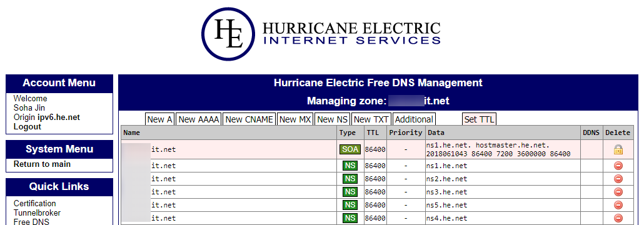This screenshot has height=225, width=644.
Task: Click NS badge on ns2.he.net row
Action: (x=350, y=179)
